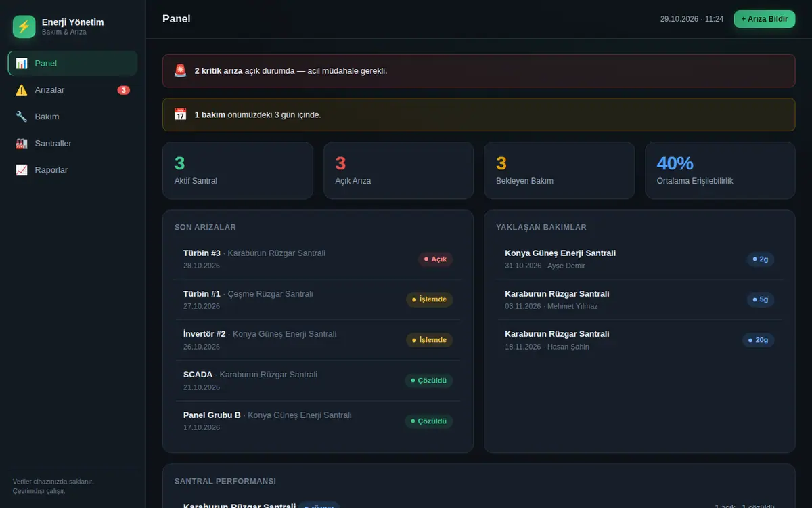Click the Santraller factory icon
Image resolution: width=812 pixels, height=508 pixels.
tap(22, 144)
